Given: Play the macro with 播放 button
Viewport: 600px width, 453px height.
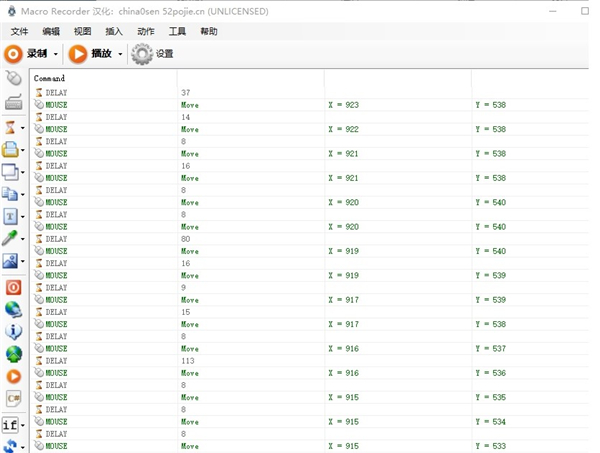Looking at the screenshot, I should click(91, 54).
